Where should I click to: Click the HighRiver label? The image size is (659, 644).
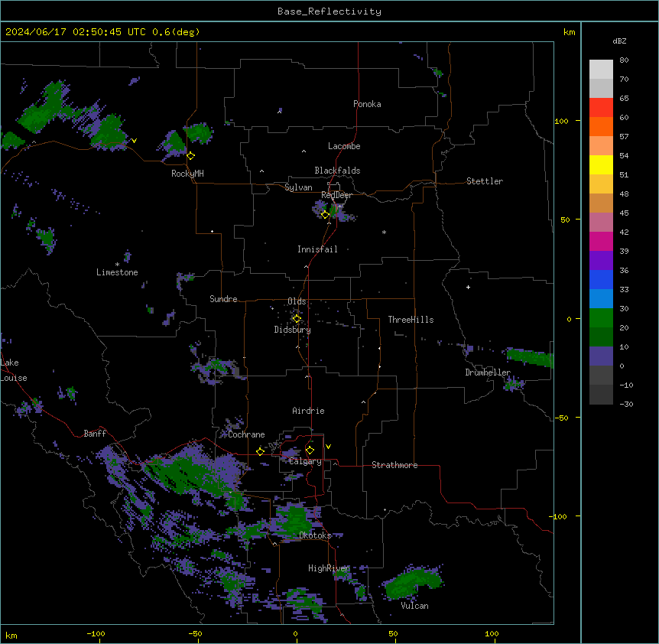pyautogui.click(x=329, y=568)
